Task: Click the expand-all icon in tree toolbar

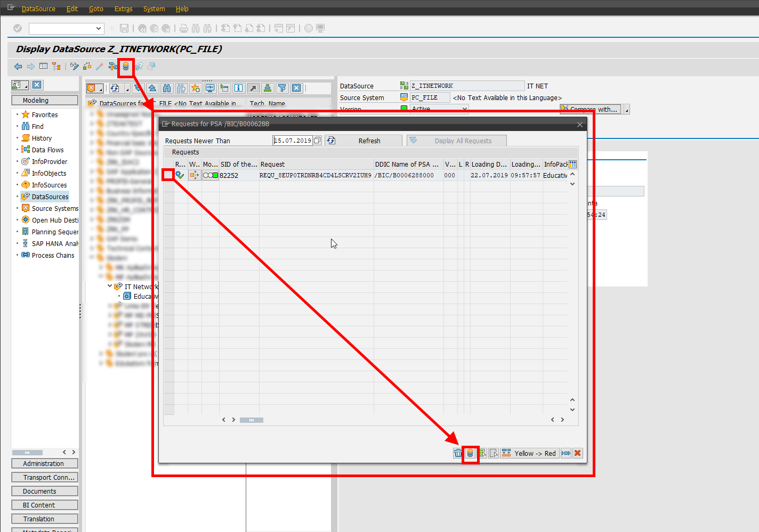Action: pyautogui.click(x=138, y=88)
